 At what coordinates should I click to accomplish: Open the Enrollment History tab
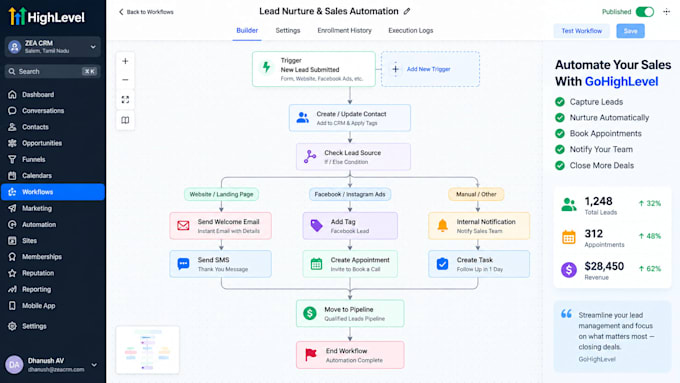pyautogui.click(x=344, y=30)
